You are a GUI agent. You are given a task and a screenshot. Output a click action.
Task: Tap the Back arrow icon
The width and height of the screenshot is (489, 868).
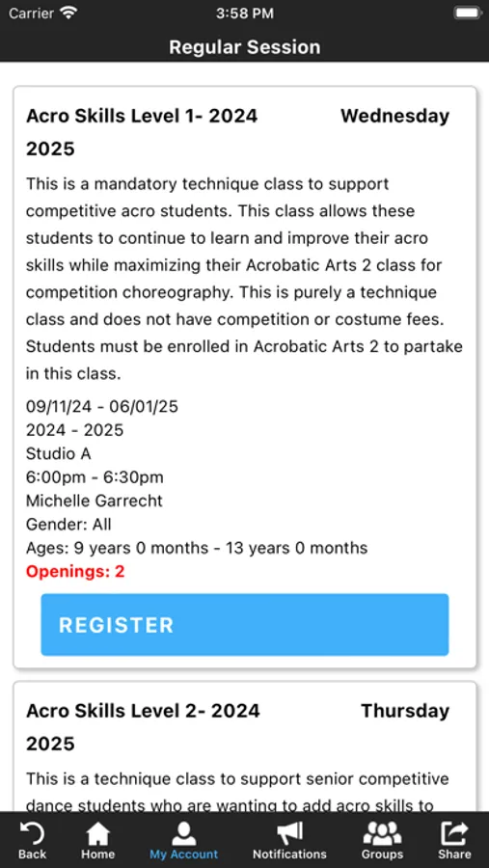(x=32, y=833)
